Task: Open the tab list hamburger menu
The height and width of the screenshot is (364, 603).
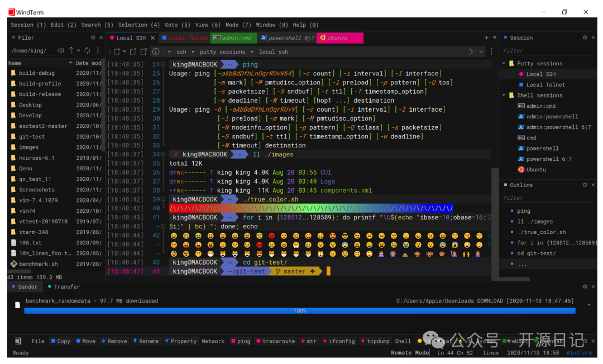Action: tap(494, 38)
